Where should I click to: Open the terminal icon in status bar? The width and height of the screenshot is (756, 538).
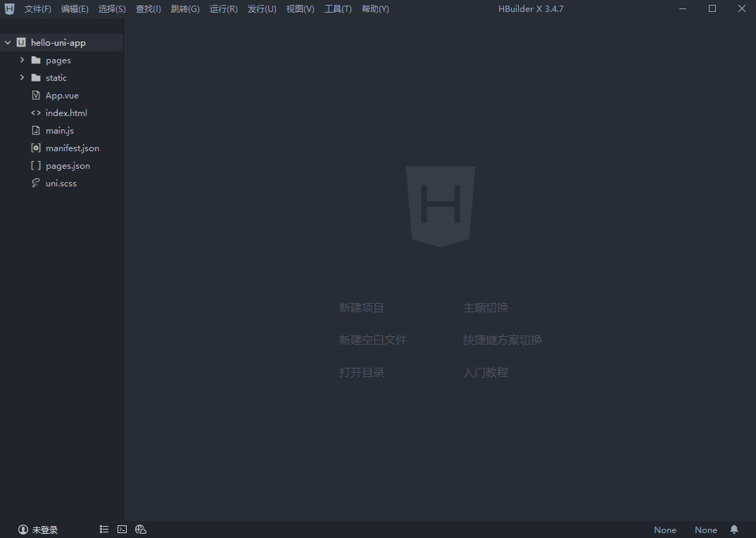[122, 530]
